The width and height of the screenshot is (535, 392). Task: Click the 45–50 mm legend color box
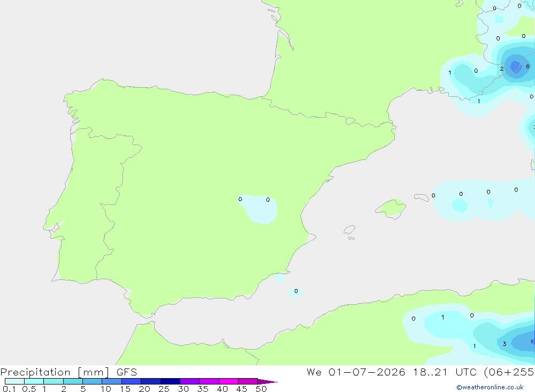(x=248, y=381)
